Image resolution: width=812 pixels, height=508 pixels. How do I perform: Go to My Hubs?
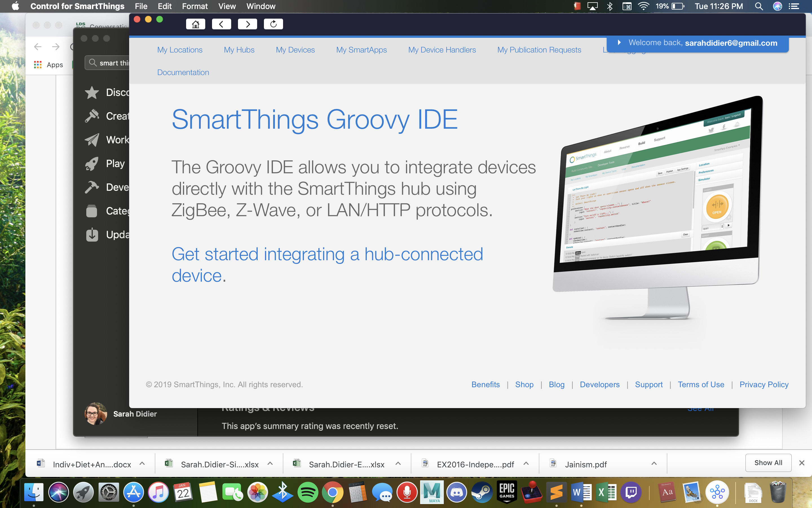[x=239, y=50]
